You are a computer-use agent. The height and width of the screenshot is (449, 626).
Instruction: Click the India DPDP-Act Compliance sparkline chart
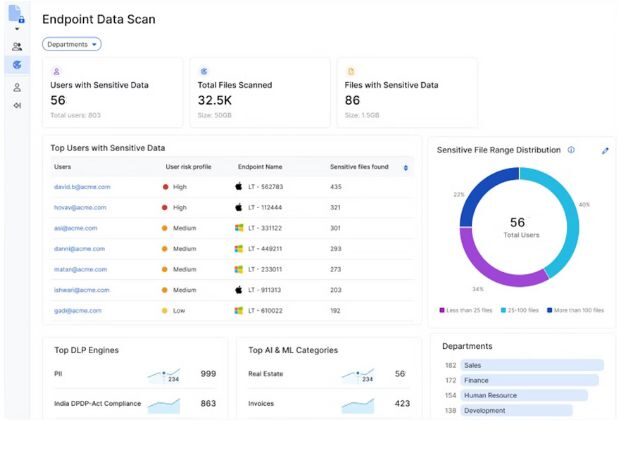(x=164, y=405)
